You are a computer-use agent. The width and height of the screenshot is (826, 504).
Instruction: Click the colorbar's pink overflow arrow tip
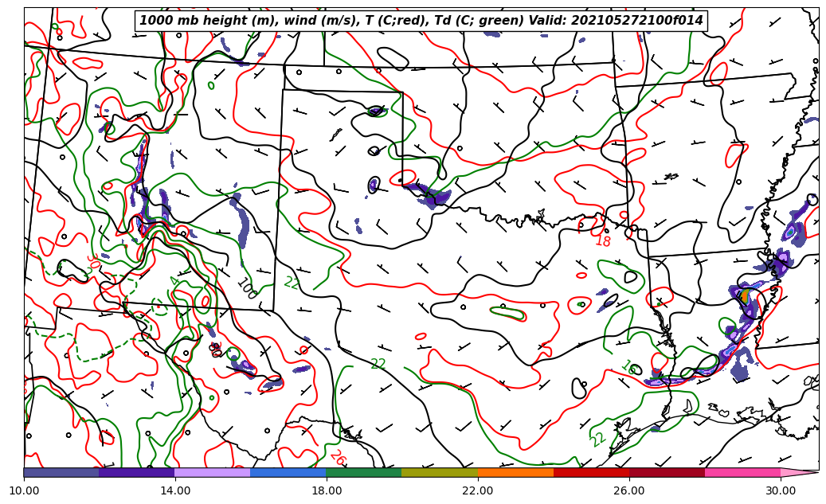(x=800, y=472)
